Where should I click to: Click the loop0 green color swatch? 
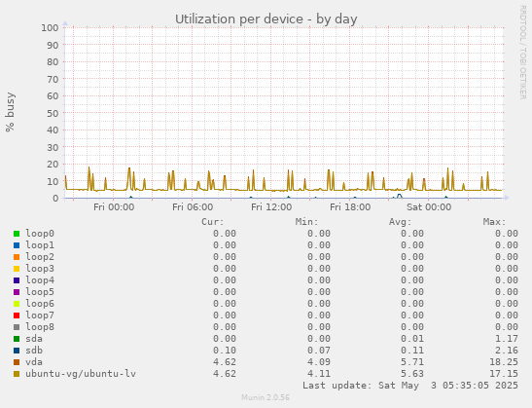pos(17,234)
